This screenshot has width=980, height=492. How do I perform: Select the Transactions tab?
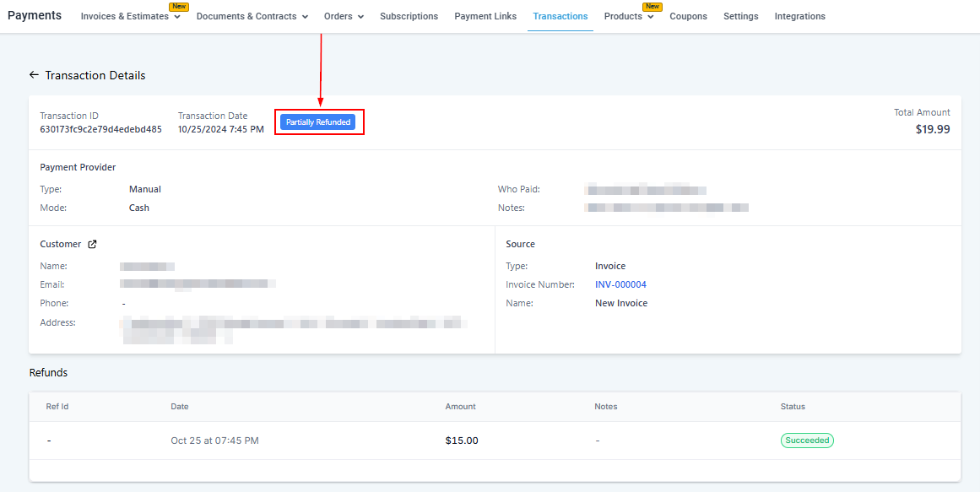click(560, 17)
